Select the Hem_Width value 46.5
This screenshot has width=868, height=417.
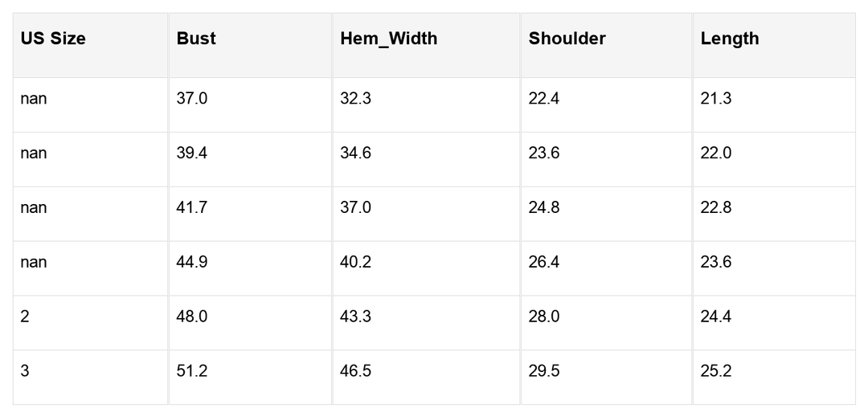click(355, 371)
